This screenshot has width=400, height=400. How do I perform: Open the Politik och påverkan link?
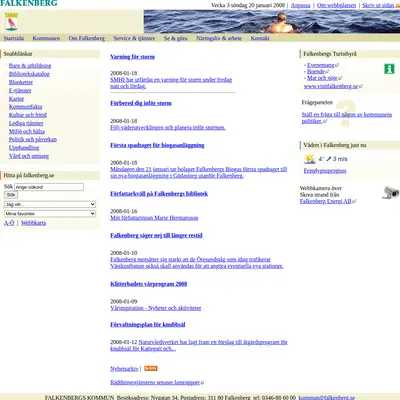tap(33, 139)
